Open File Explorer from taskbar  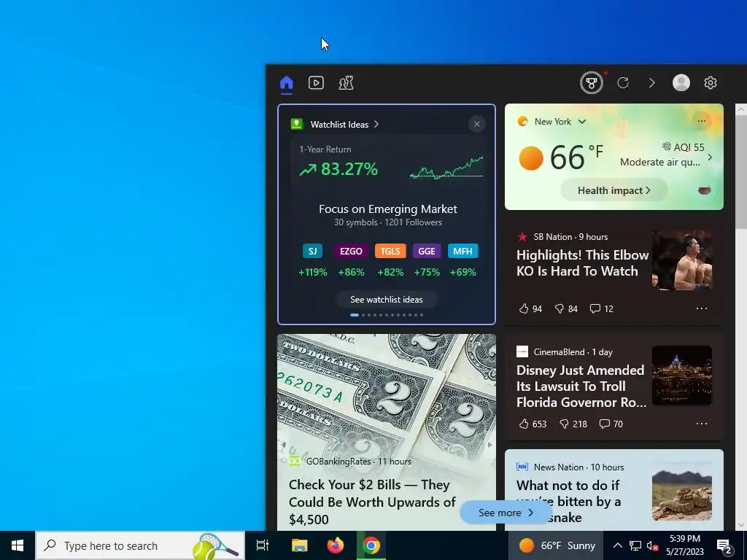click(x=299, y=545)
